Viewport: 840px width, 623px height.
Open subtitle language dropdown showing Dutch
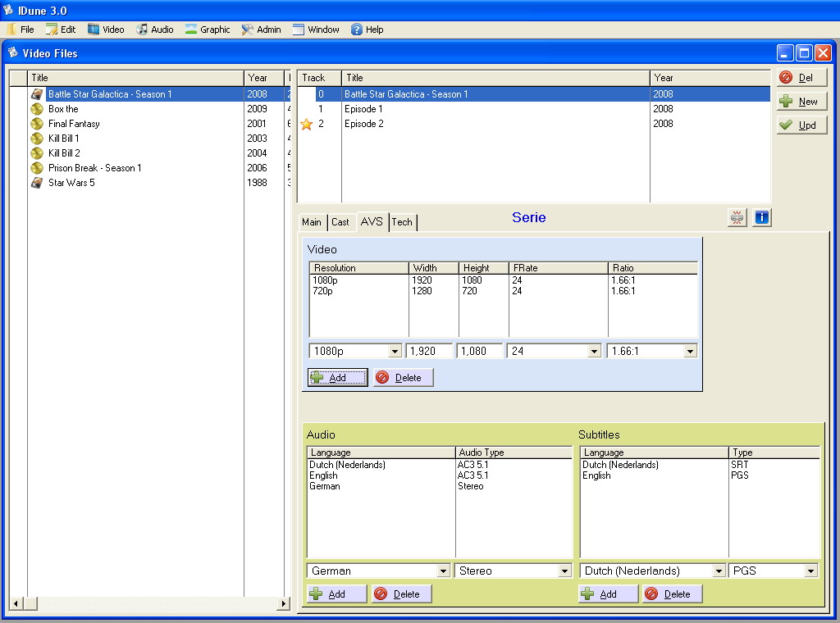[719, 571]
